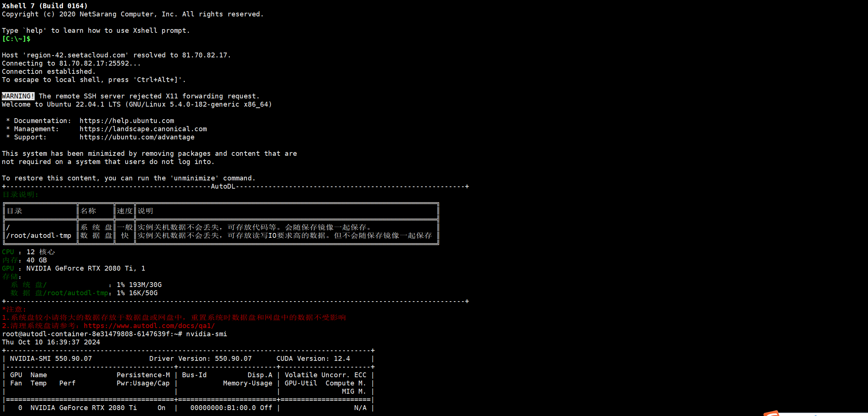The width and height of the screenshot is (868, 416).
Task: Click the Thu Oct 10 timestamp line
Action: [x=51, y=342]
